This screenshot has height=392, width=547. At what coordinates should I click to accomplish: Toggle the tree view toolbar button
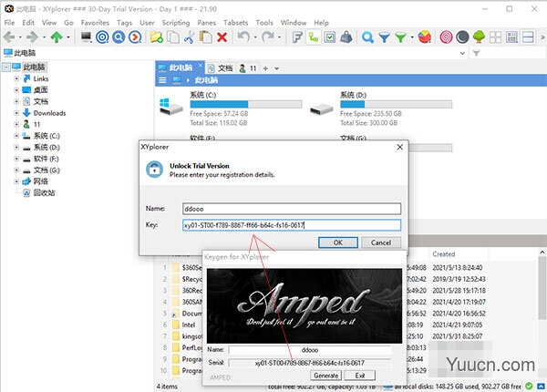click(x=314, y=37)
